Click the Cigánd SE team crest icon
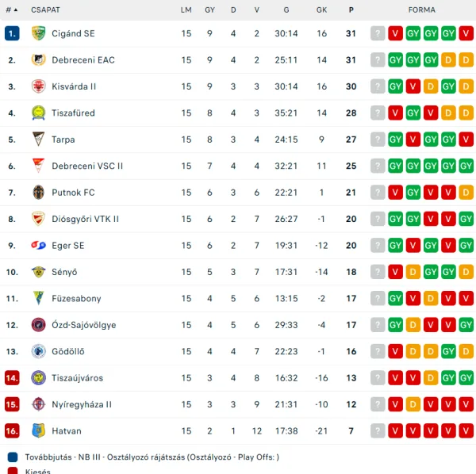 tap(38, 33)
